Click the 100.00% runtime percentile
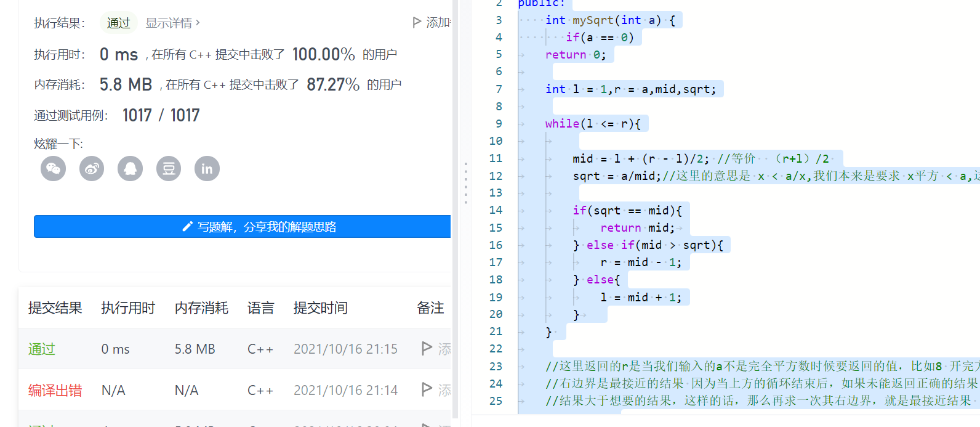This screenshot has height=427, width=980. coord(324,54)
